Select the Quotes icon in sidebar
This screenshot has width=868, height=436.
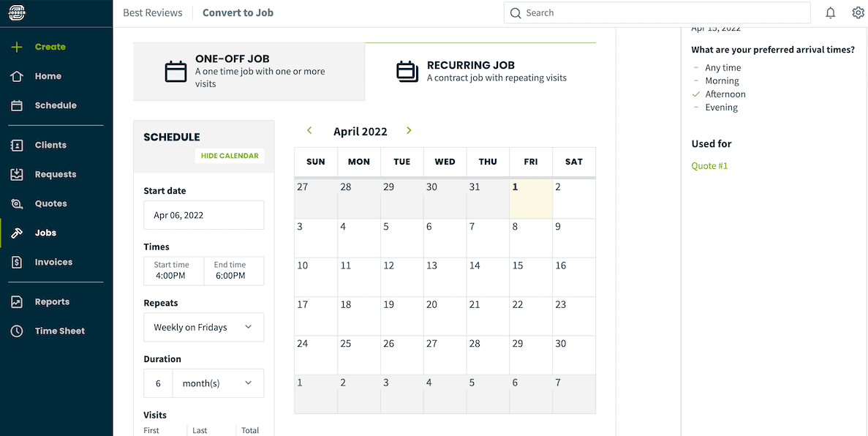17,203
